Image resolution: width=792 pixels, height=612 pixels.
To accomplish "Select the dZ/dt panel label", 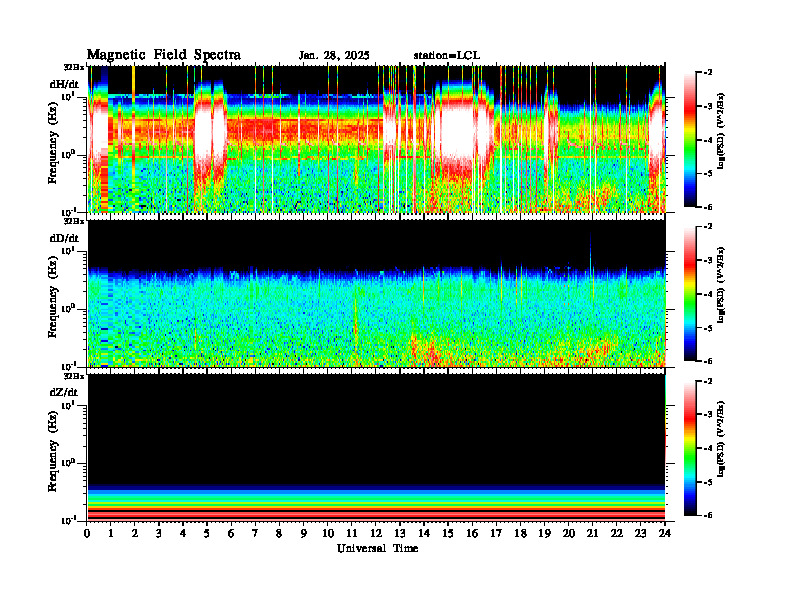I will [64, 392].
